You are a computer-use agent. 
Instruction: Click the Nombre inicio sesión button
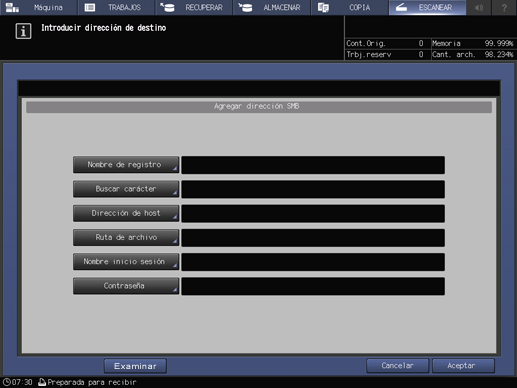(126, 262)
